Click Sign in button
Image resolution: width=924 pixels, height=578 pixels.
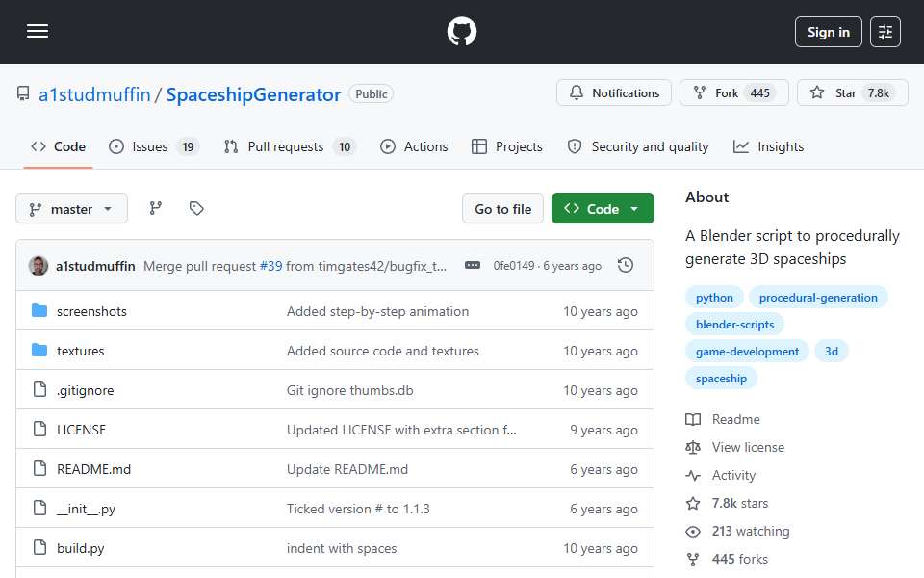[828, 32]
